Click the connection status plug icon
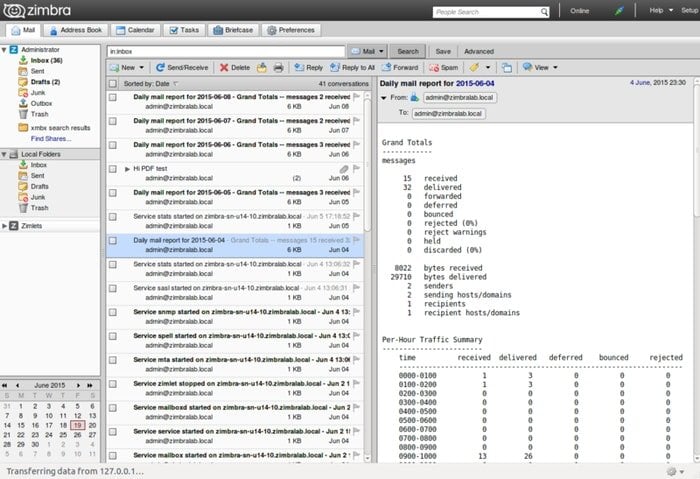This screenshot has height=479, width=700. 619,11
